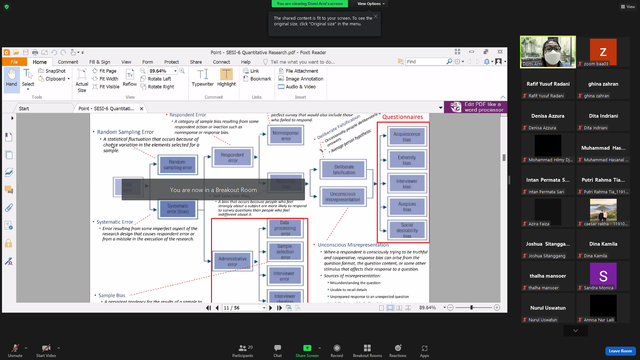Rotate the page right
The image size is (640, 360).
pos(157,87)
